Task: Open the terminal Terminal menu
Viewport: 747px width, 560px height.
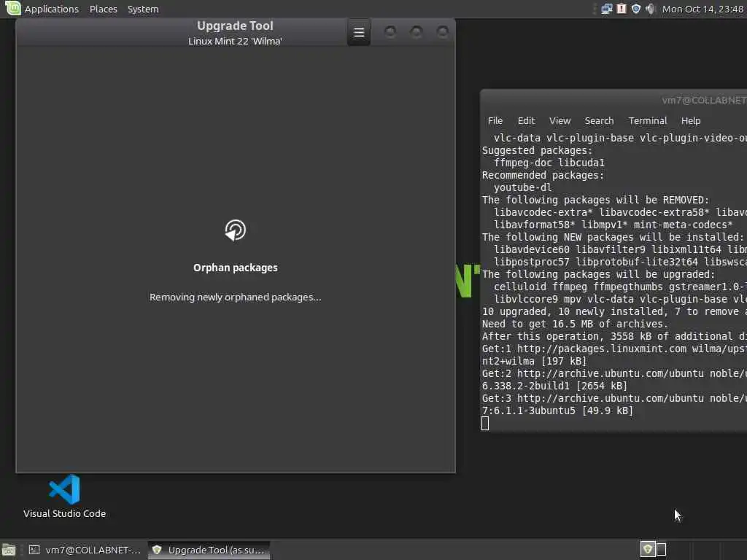Action: coord(648,120)
